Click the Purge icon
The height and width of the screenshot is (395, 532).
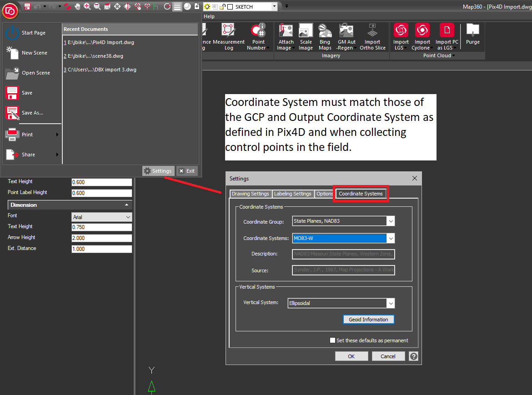coord(472,35)
